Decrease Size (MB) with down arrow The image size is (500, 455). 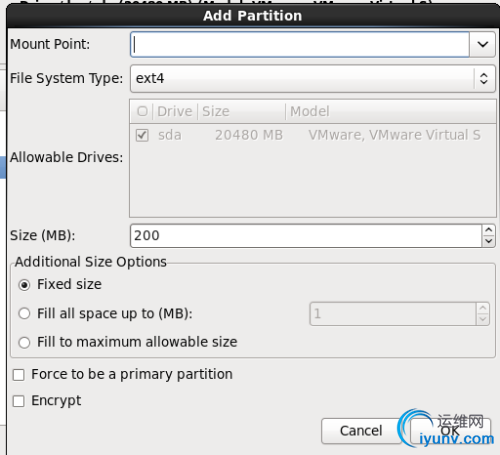pos(489,241)
